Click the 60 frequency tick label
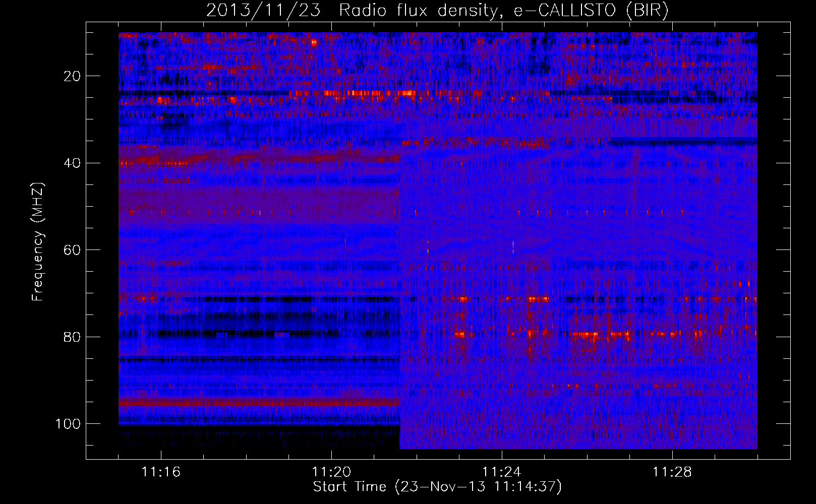The width and height of the screenshot is (816, 504). pos(72,250)
